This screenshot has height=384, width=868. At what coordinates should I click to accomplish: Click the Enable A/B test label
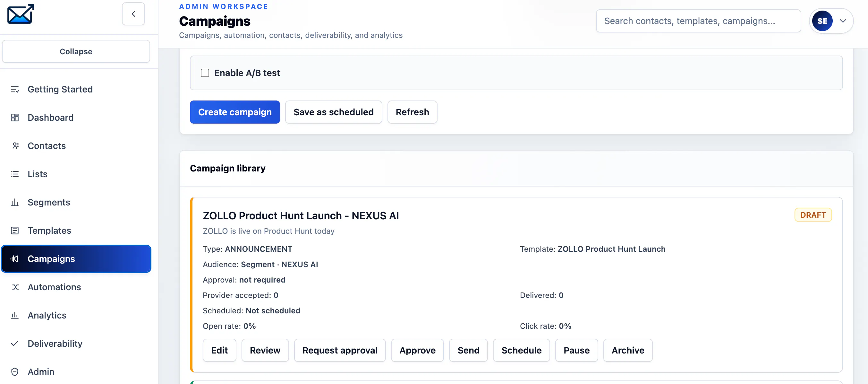click(247, 73)
